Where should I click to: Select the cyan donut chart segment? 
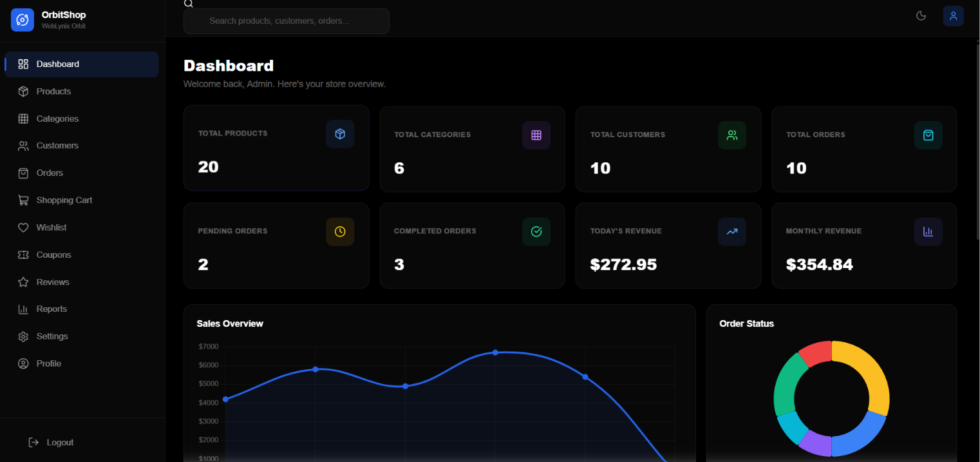click(791, 427)
